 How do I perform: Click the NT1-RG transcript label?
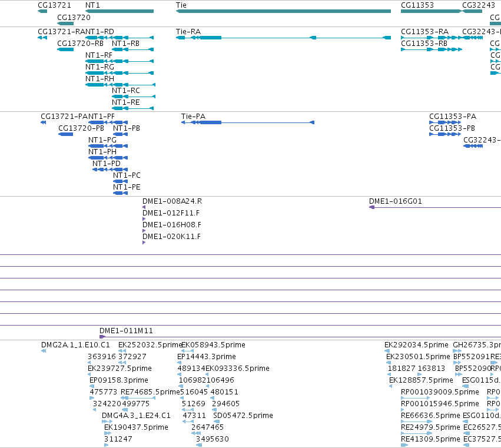99,67
